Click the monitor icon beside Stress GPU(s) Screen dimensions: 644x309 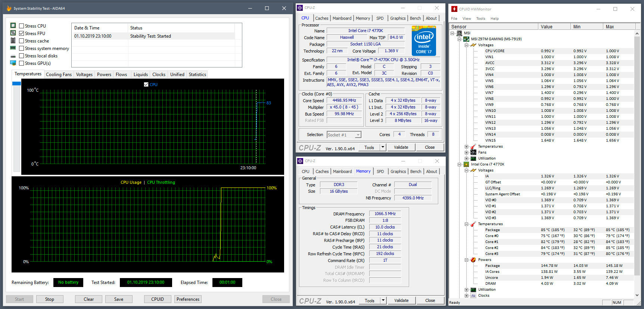pos(13,63)
